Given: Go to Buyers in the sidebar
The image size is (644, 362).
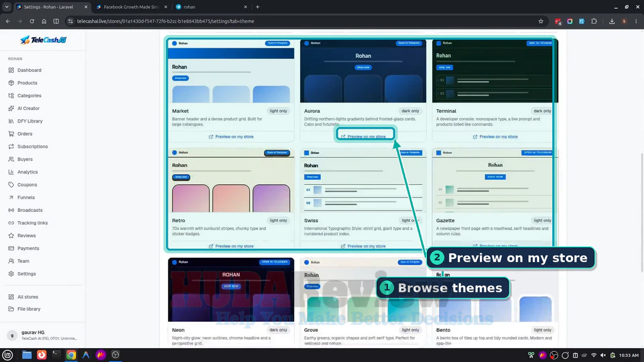Looking at the screenshot, I should [25, 159].
